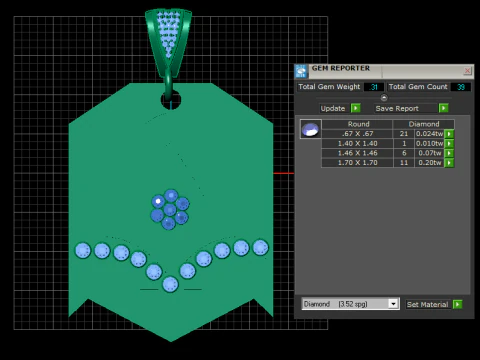Image resolution: width=480 pixels, height=360 pixels.
Task: Click the green arrow beside Set Material
Action: point(458,304)
